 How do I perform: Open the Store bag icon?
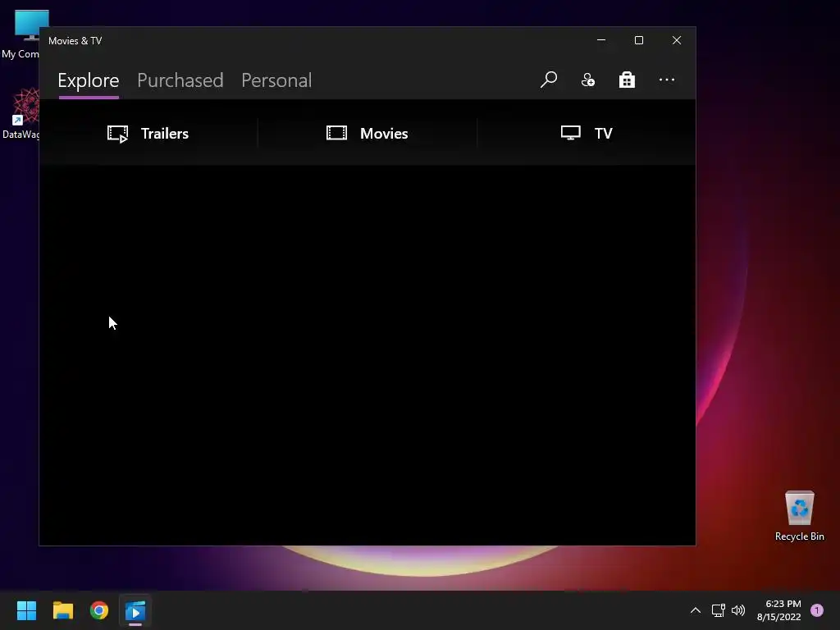pyautogui.click(x=627, y=80)
